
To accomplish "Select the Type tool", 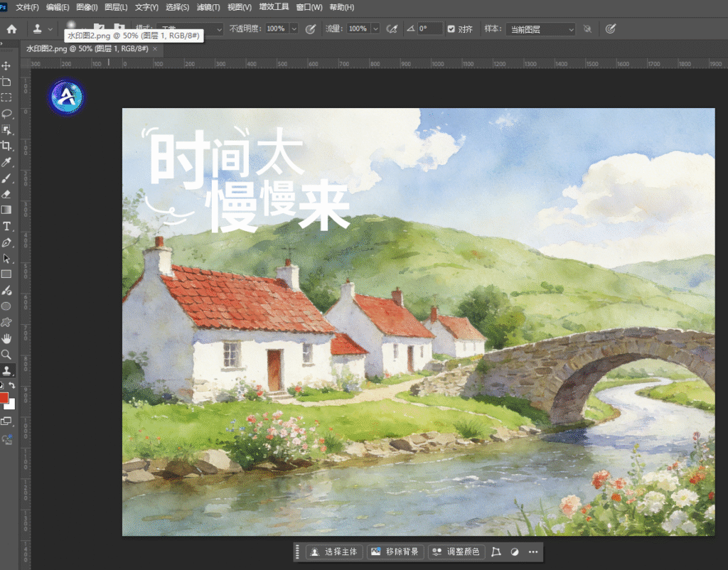I will (x=6, y=227).
